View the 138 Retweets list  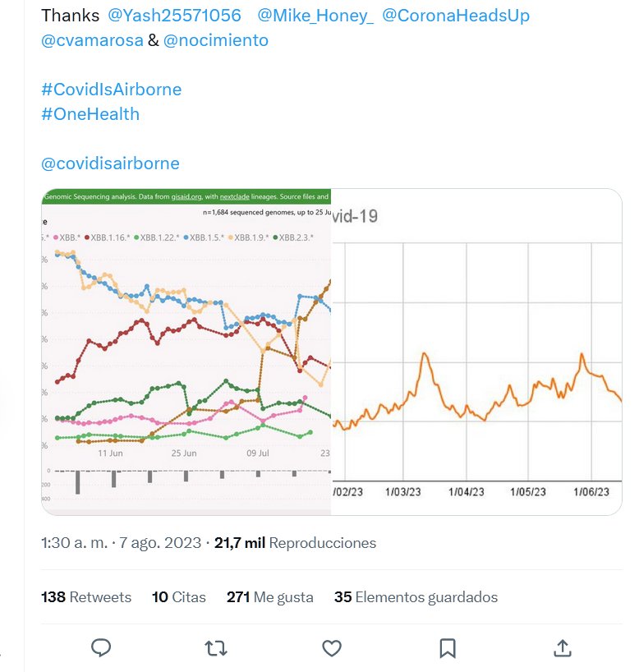(86, 597)
